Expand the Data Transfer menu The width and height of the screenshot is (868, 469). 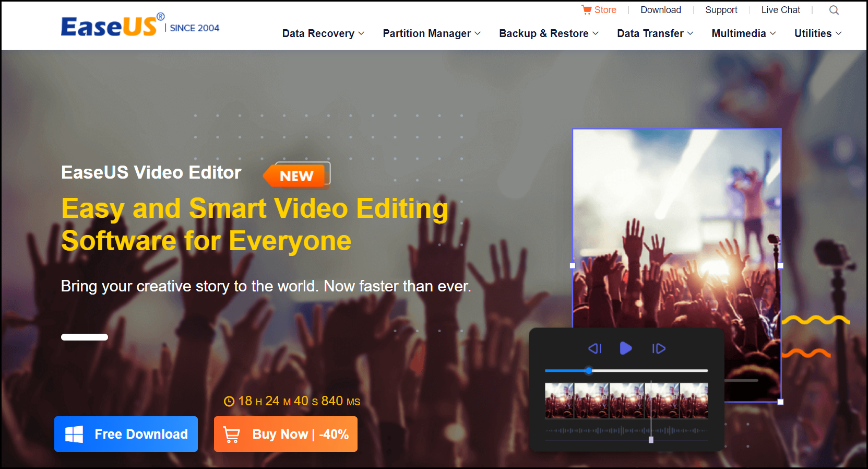tap(655, 33)
